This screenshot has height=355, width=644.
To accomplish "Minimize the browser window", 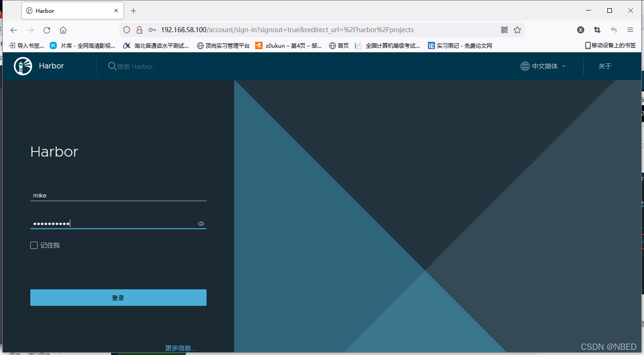I will tap(588, 11).
